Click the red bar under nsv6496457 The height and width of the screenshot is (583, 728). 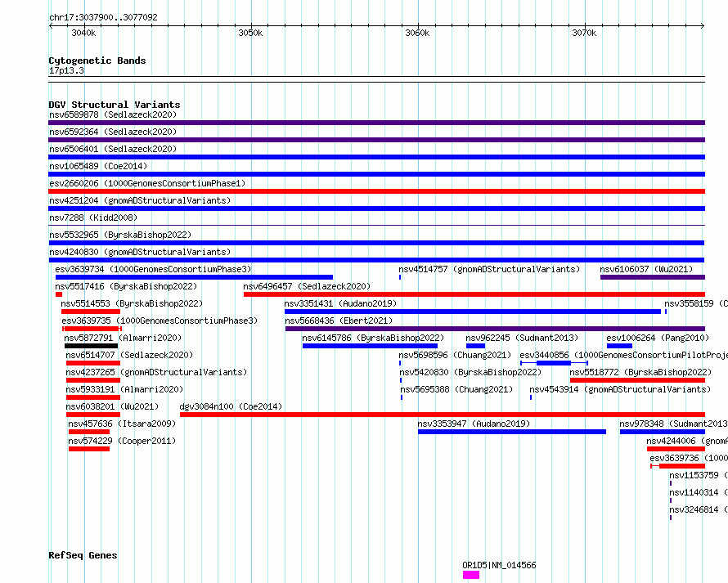(x=474, y=294)
